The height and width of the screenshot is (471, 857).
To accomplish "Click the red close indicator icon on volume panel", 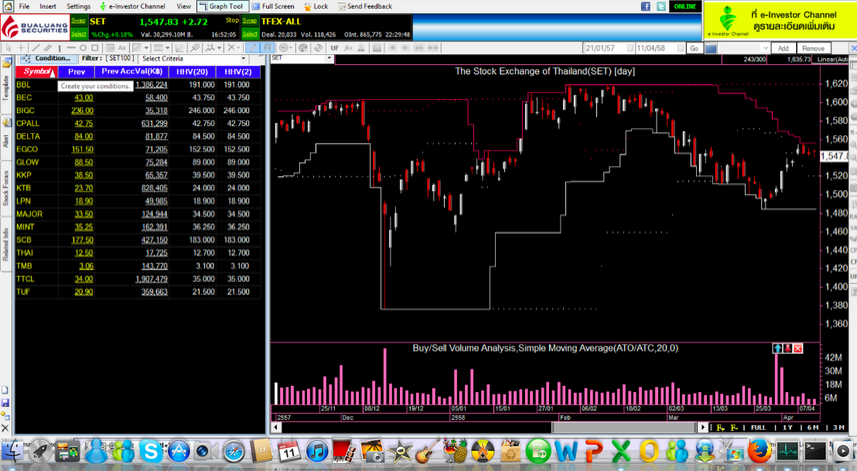I will click(x=797, y=348).
